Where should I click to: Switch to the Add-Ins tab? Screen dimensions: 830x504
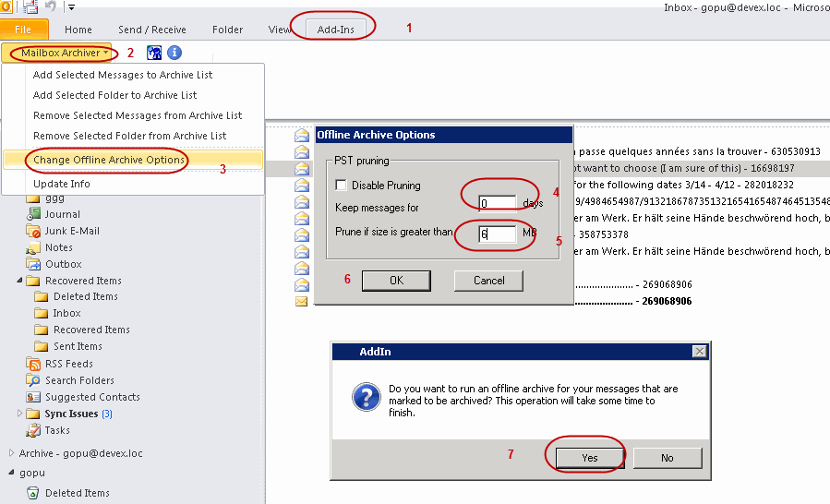[335, 30]
